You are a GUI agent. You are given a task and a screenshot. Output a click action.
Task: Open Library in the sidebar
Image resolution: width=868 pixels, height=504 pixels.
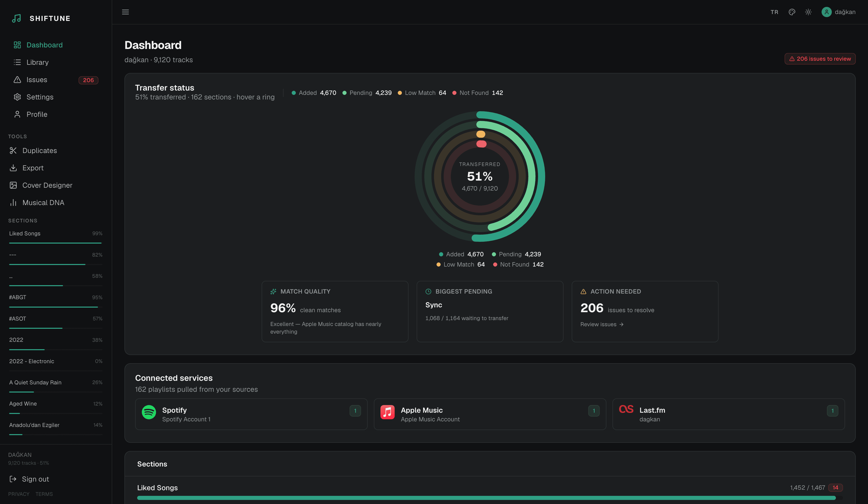(56, 62)
